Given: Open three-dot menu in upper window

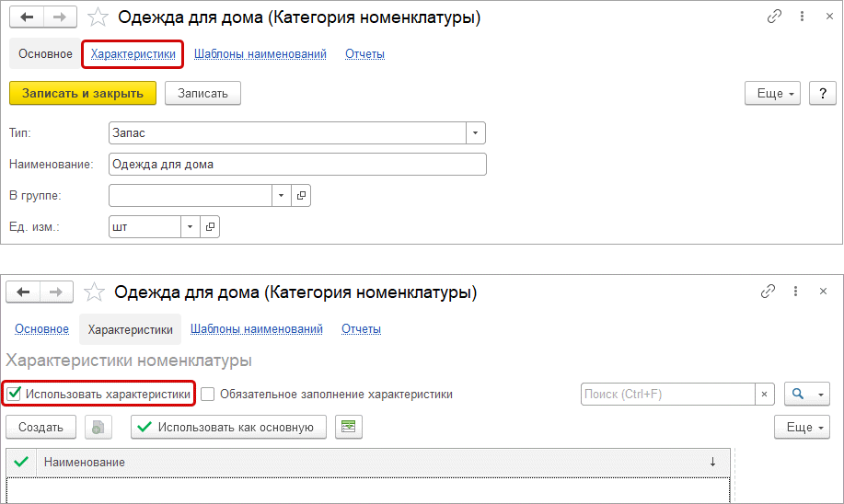Looking at the screenshot, I should tap(802, 17).
